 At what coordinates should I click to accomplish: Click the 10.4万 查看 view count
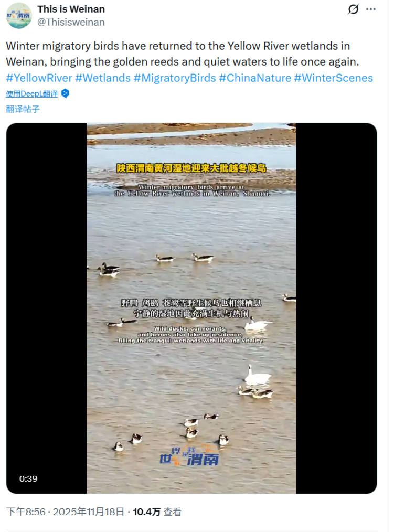pyautogui.click(x=157, y=512)
